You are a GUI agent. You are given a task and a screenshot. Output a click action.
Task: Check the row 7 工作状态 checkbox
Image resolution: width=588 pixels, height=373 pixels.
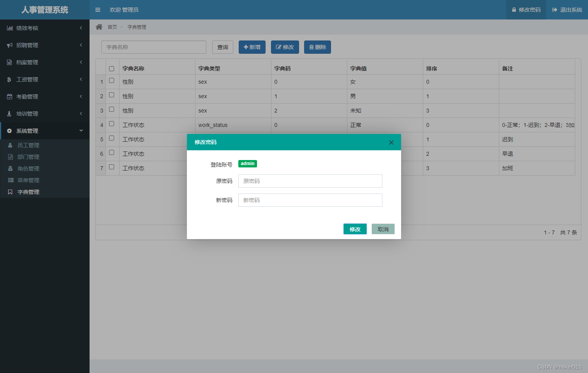(x=112, y=167)
